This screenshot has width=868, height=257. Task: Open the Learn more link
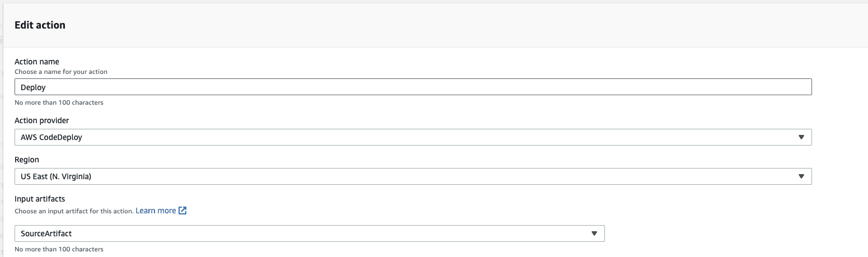(156, 211)
